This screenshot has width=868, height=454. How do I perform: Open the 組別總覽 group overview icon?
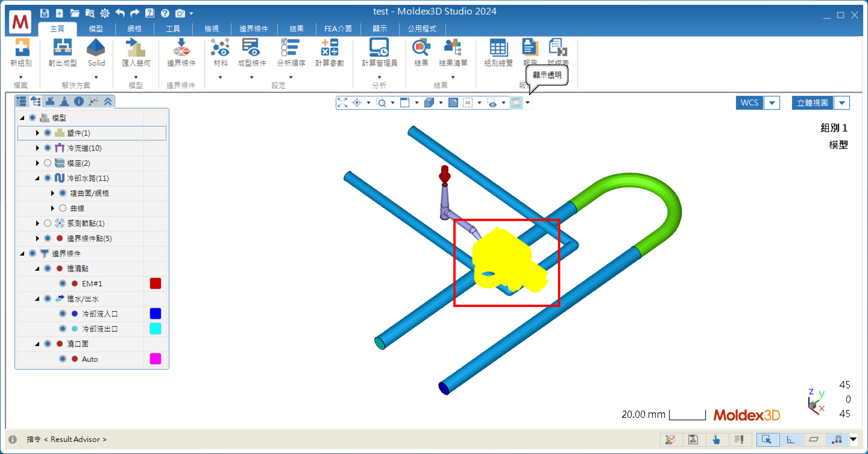tap(498, 47)
